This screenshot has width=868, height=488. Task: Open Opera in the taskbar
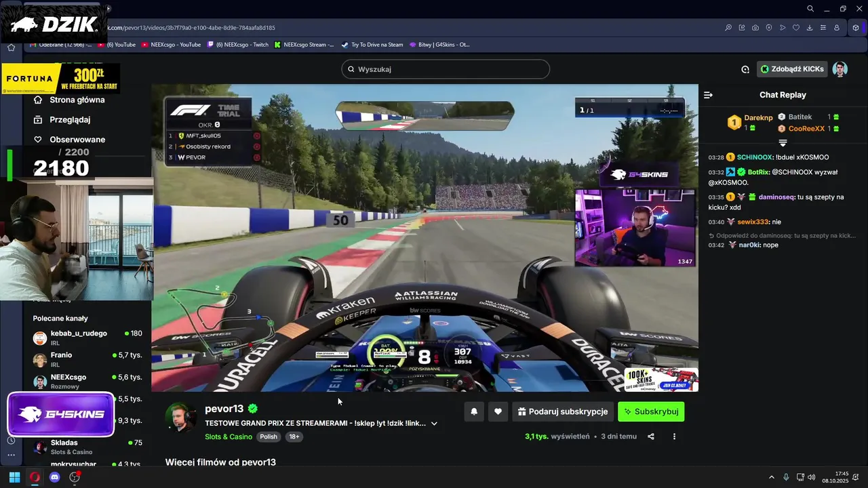35,477
